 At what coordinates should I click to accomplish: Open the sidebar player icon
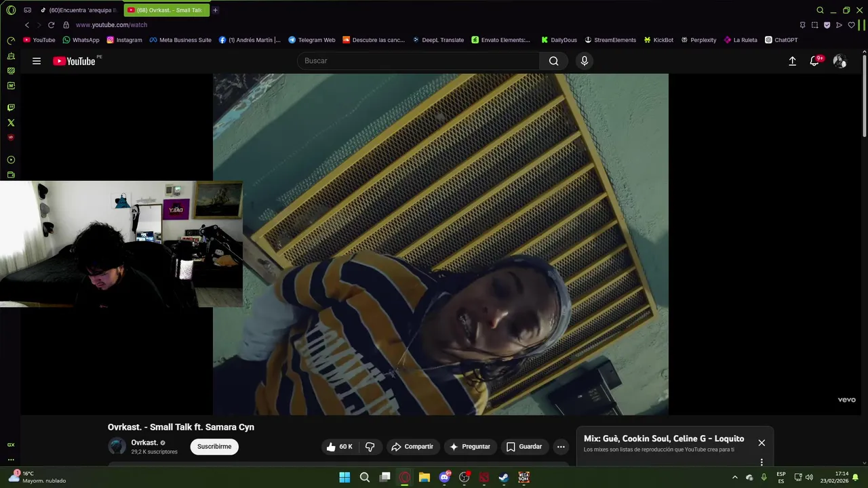(11, 160)
